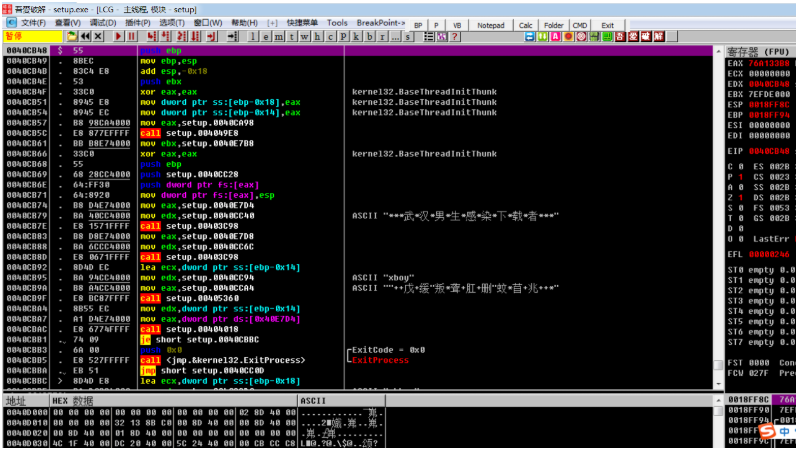798x449 pixels.
Task: Click the EAX register value 76A133B8
Action: pos(768,63)
